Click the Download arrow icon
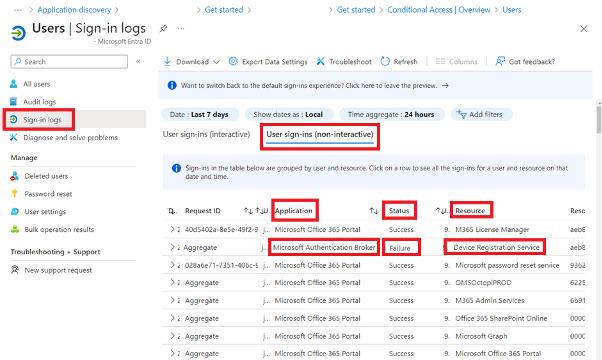The image size is (602, 360). coord(167,61)
